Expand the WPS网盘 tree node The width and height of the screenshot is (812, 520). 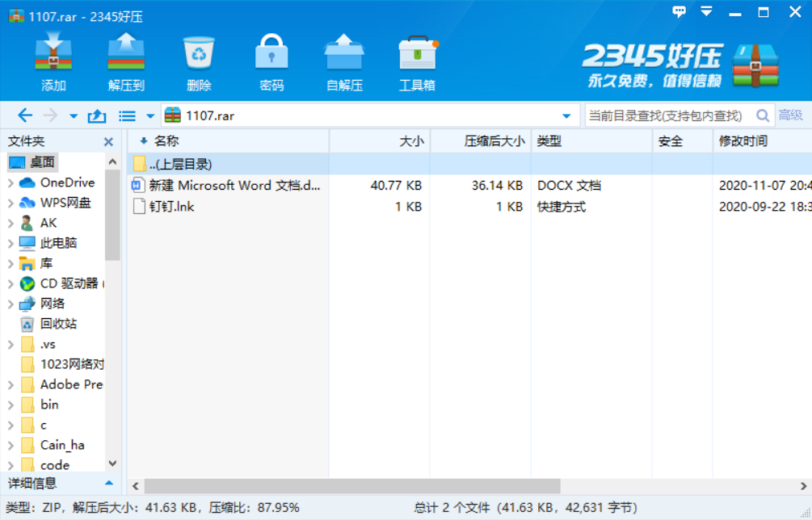point(11,203)
